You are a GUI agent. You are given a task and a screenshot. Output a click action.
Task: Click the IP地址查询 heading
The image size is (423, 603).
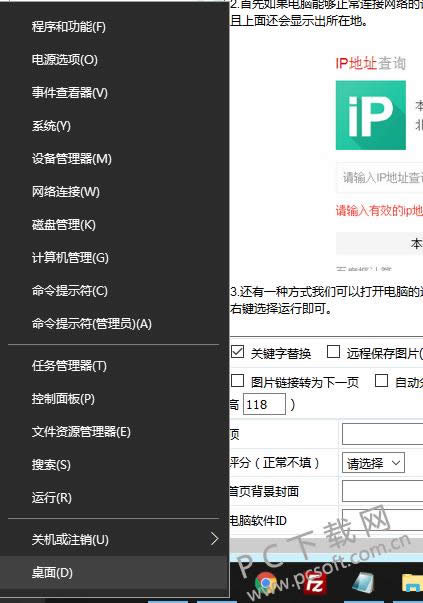coord(371,63)
